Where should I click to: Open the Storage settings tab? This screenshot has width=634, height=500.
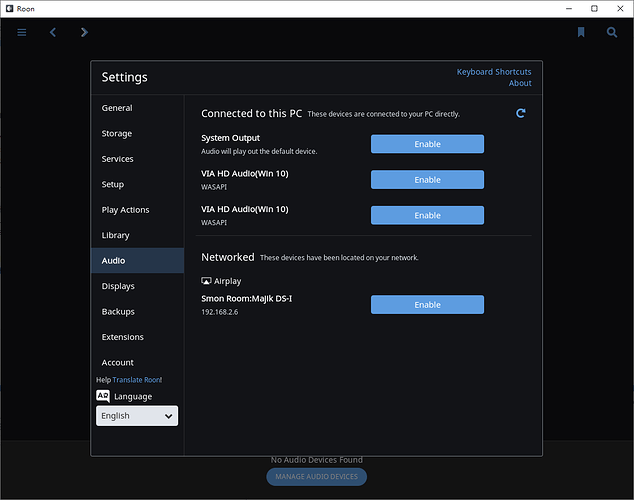point(137,133)
